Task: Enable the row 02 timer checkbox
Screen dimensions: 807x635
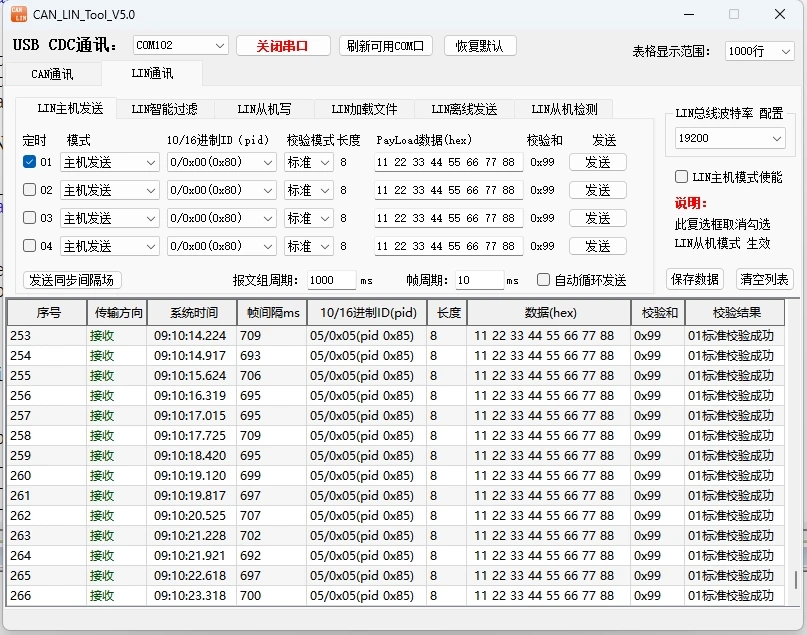Action: [x=29, y=190]
